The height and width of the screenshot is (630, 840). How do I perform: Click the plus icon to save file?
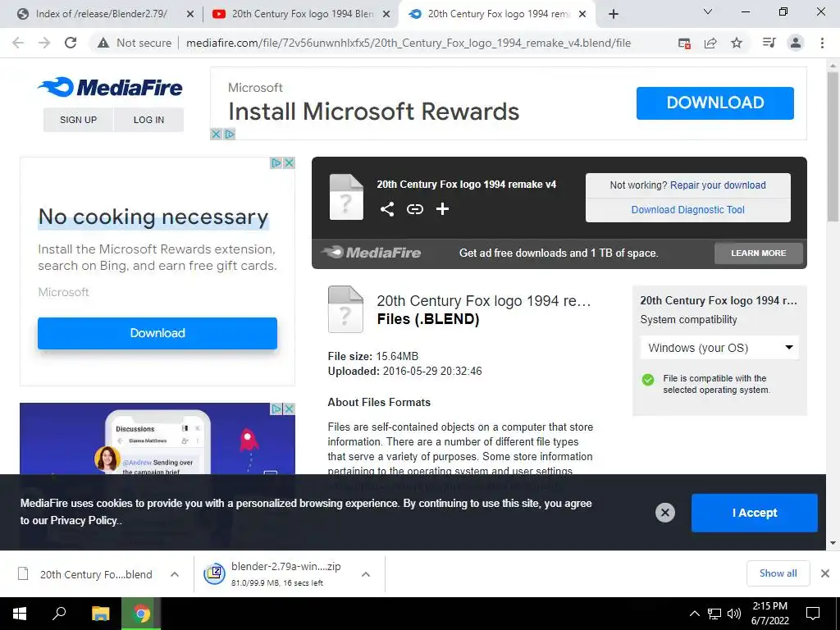click(442, 209)
